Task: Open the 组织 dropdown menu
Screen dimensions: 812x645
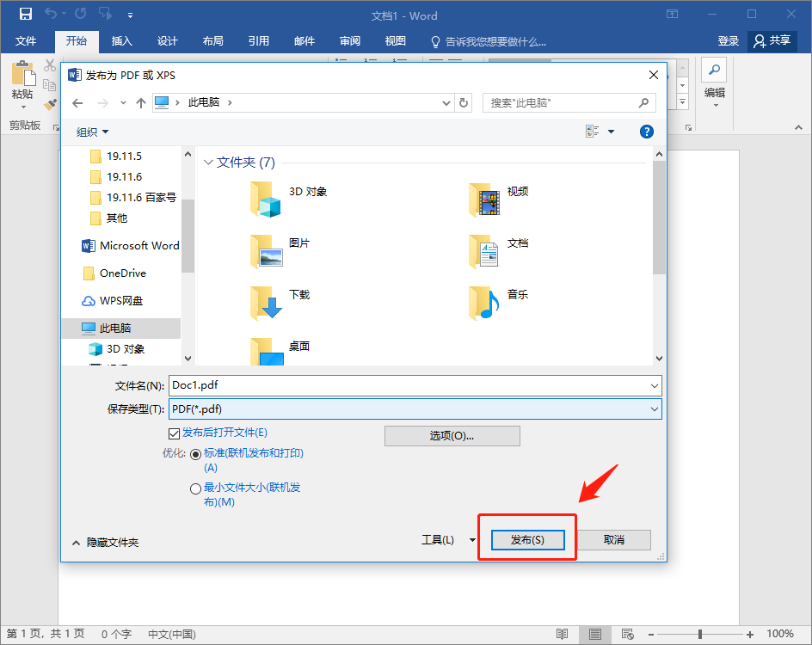Action: (93, 132)
